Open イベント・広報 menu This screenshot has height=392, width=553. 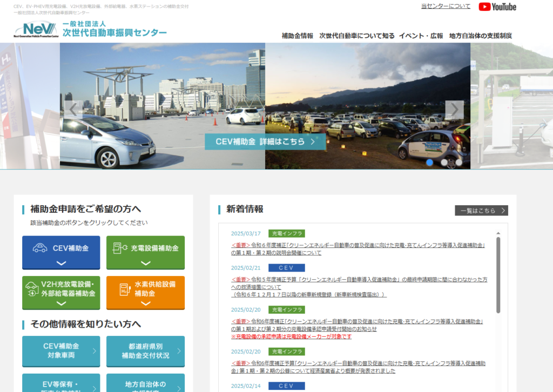pos(421,36)
